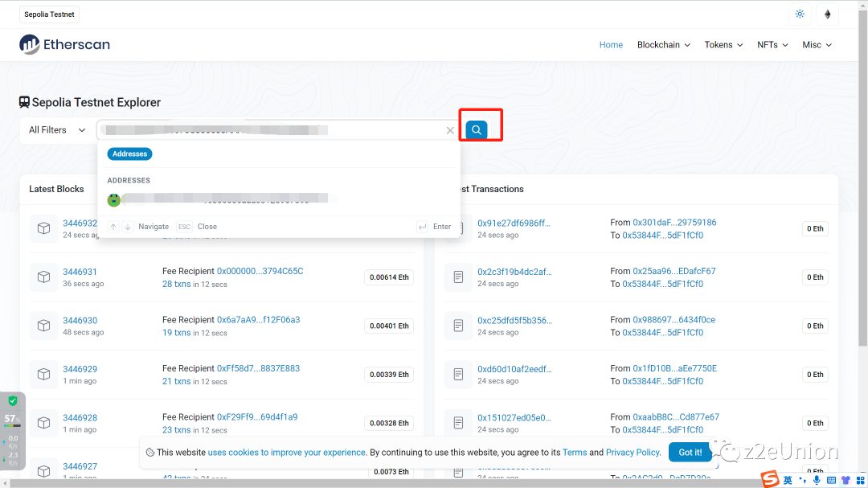Click the page's vertical scrollbar
The height and width of the screenshot is (488, 868).
[x=863, y=177]
